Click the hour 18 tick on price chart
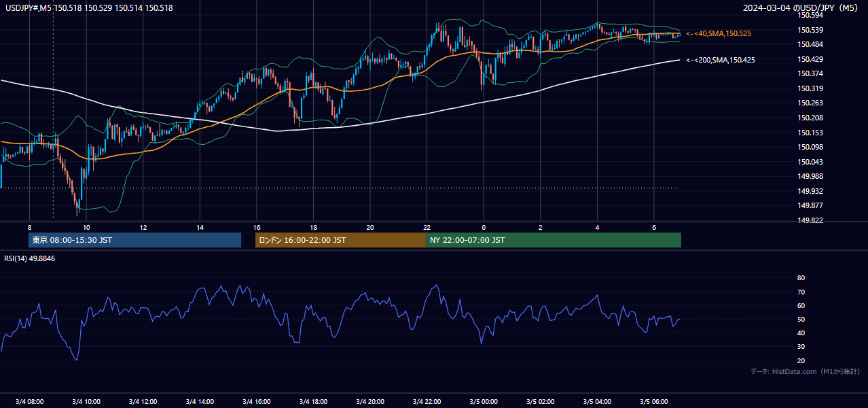Viewport: 868px width, 408px height. coord(313,227)
